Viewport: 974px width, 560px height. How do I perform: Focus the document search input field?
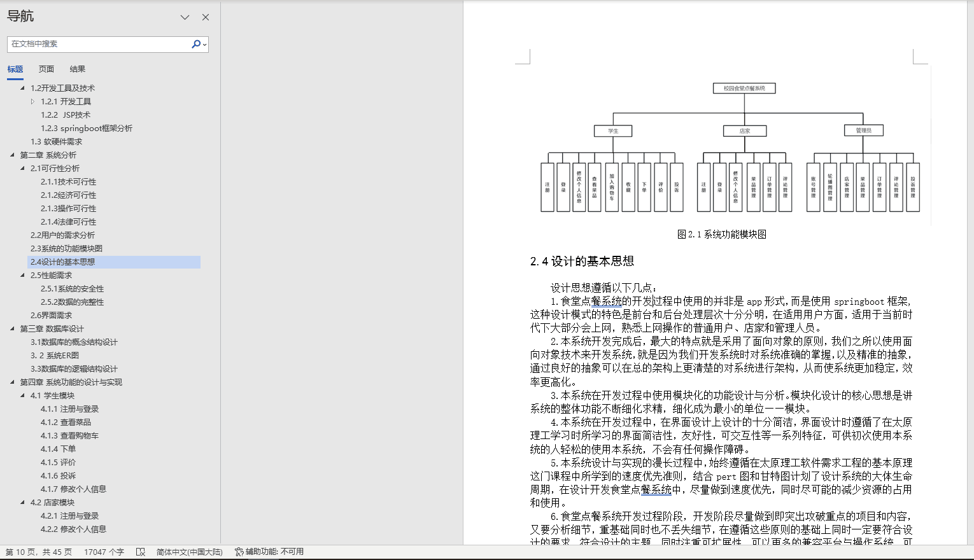pos(99,44)
